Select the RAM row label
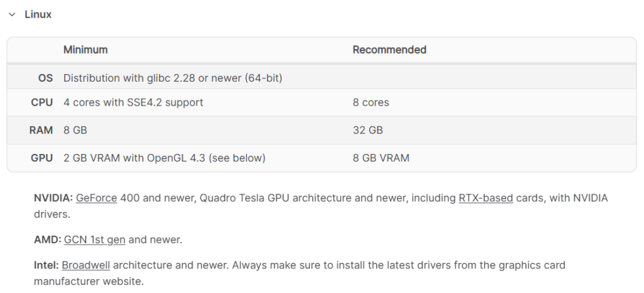The width and height of the screenshot is (644, 293). click(41, 131)
